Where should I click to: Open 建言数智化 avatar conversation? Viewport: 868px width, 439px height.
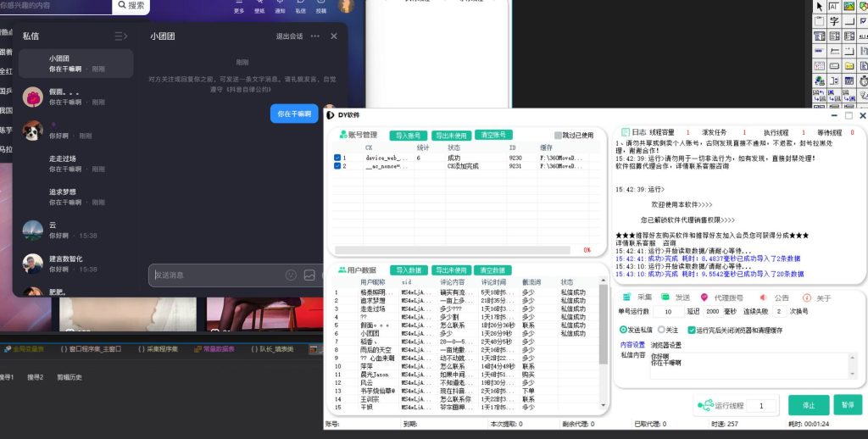(33, 264)
